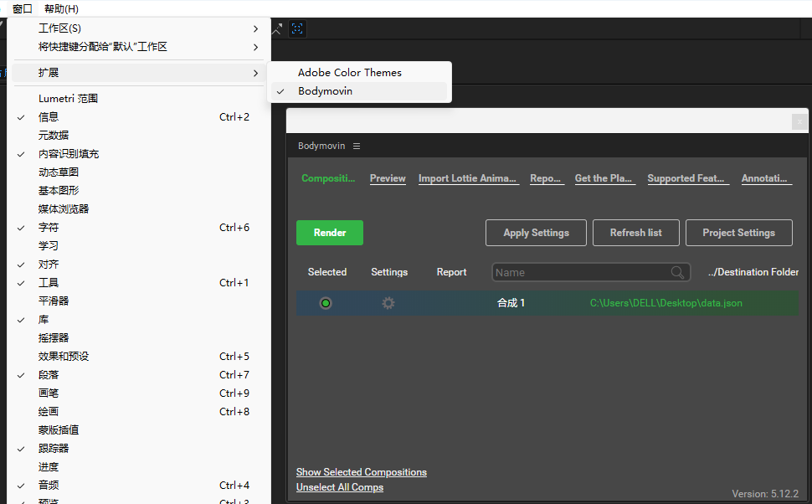Open the 帮助(H) menu
812x504 pixels.
pyautogui.click(x=61, y=9)
